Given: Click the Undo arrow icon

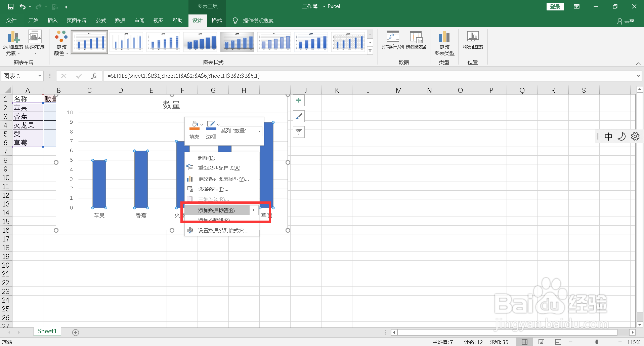Looking at the screenshot, I should click(x=23, y=7).
